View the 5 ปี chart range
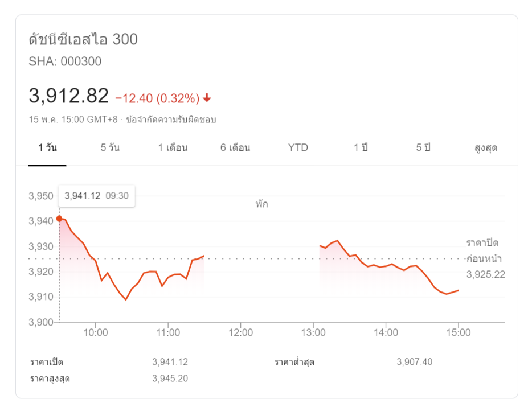The width and height of the screenshot is (532, 403). (x=423, y=148)
